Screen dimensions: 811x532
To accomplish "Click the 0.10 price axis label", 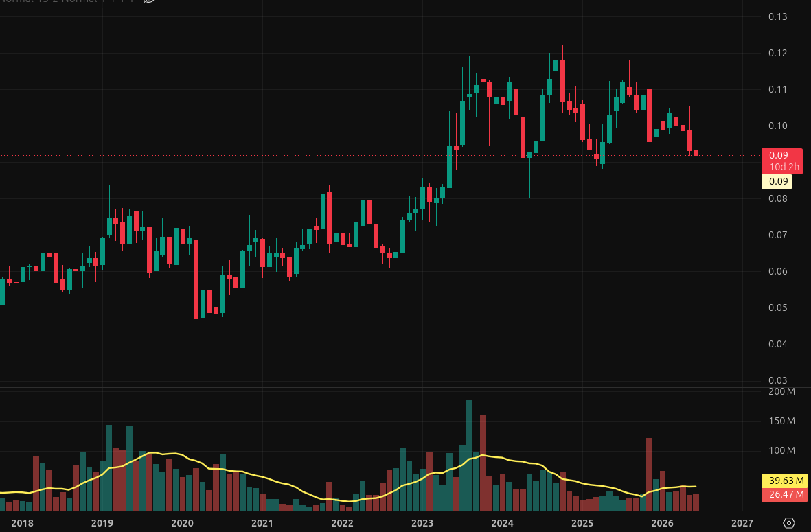I will 778,126.
